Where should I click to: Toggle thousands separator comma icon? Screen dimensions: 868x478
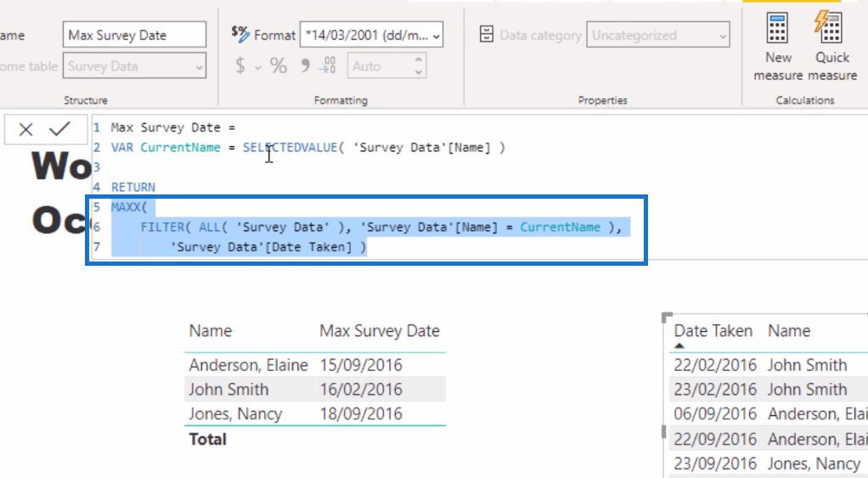[305, 66]
